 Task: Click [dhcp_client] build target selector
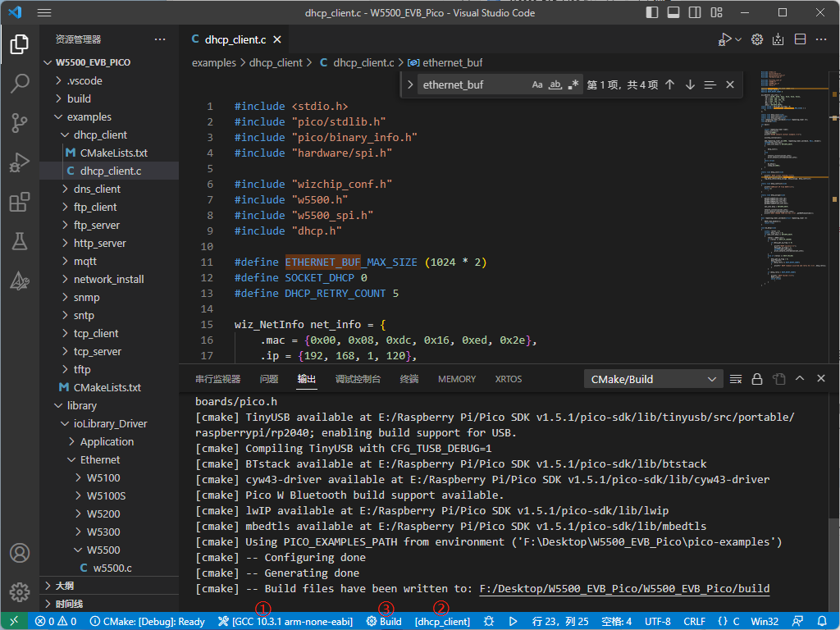pos(442,622)
